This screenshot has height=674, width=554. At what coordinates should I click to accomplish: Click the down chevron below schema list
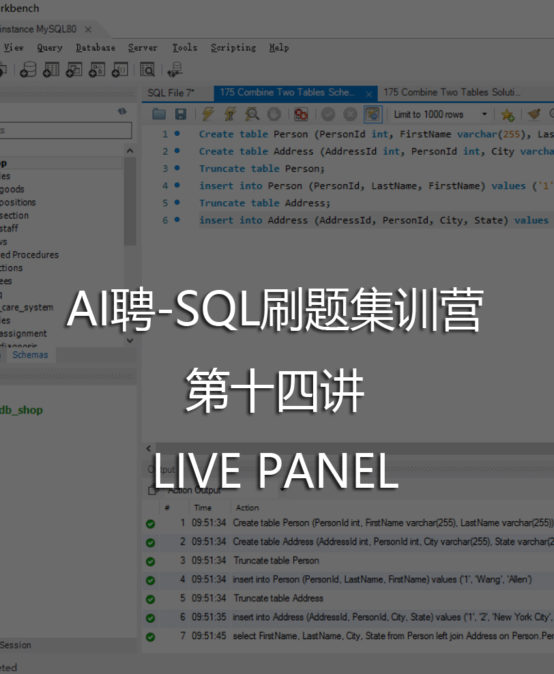(x=130, y=340)
